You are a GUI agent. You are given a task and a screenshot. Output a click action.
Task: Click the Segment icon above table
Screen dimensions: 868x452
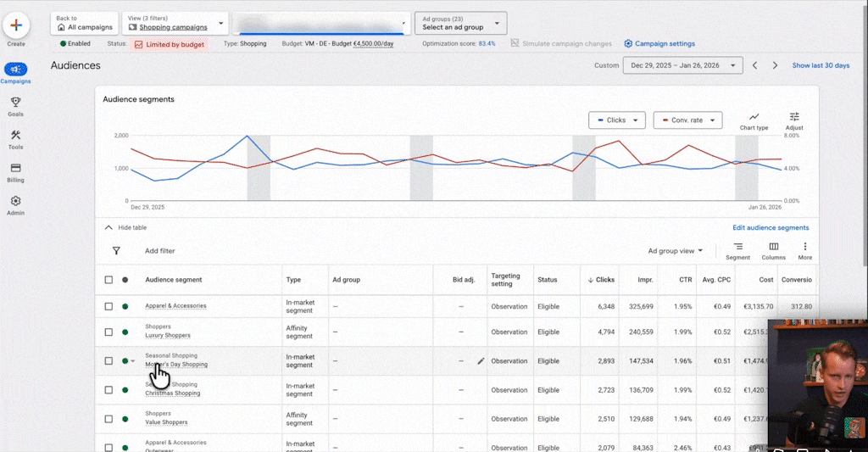[x=737, y=247]
